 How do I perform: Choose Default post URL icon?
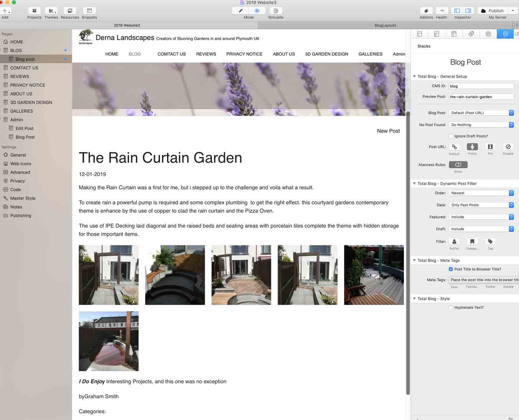click(454, 147)
